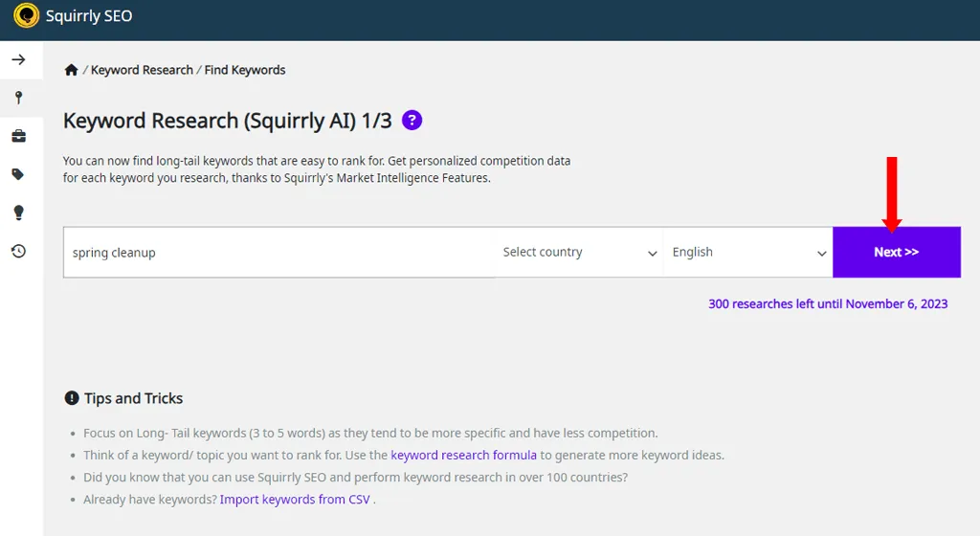Click the purple question mark help icon
This screenshot has height=536, width=980.
412,120
